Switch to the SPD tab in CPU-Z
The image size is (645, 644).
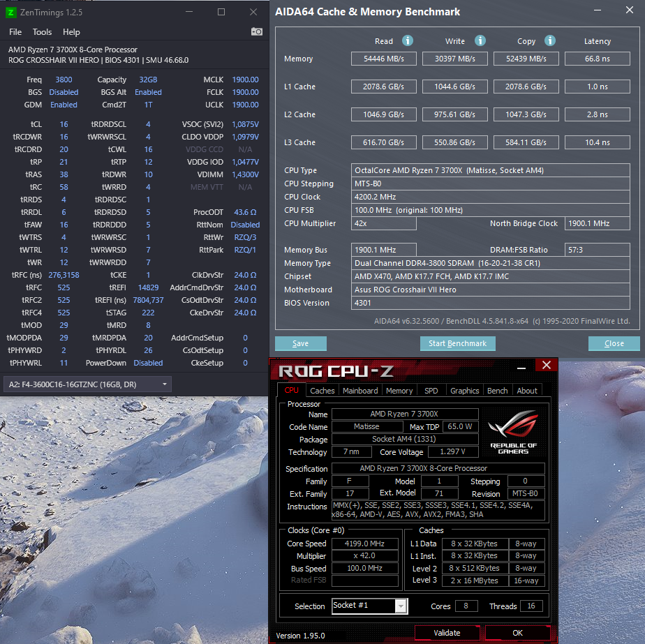(431, 391)
